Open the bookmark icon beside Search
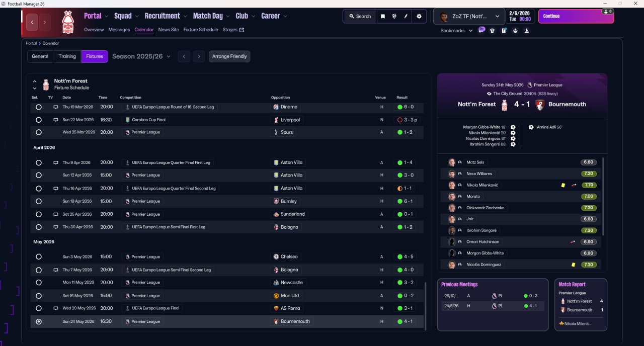The width and height of the screenshot is (644, 346). [383, 16]
